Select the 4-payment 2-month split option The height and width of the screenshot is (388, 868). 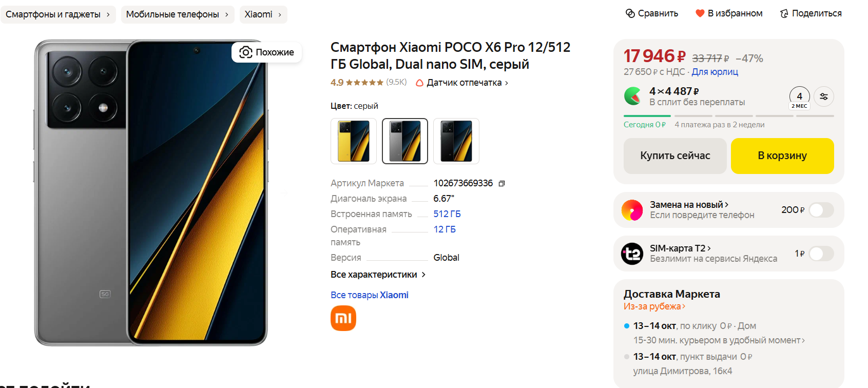point(799,98)
